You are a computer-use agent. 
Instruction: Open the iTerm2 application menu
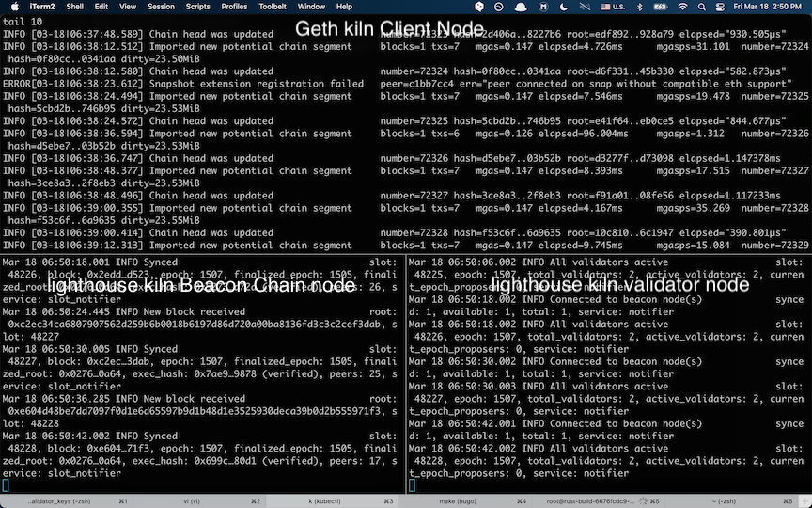[41, 7]
